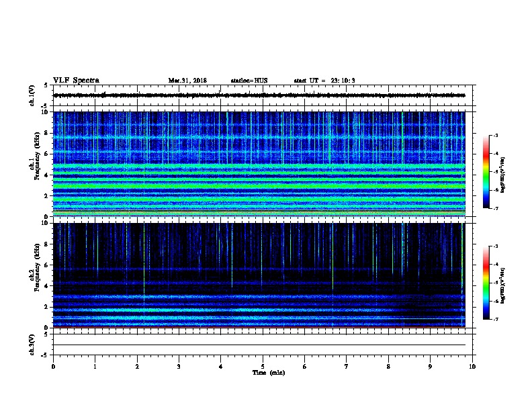
Task: Click the ch.1 frequency axis tick "6"
Action: click(46, 154)
